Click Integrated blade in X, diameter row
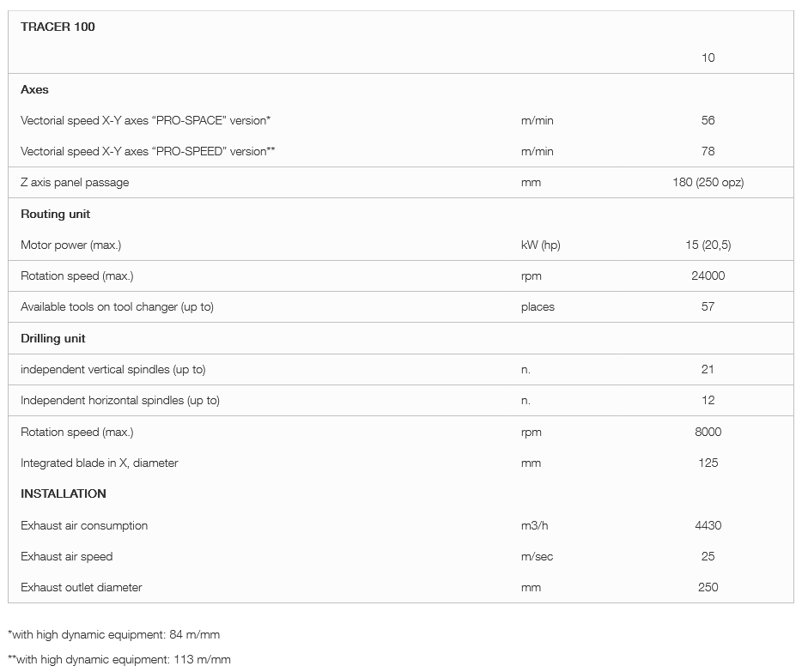The image size is (808, 672). coord(401,463)
